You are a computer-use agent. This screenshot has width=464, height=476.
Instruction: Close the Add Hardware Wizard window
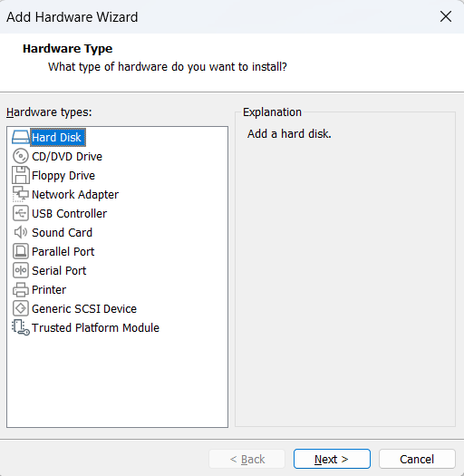point(446,16)
